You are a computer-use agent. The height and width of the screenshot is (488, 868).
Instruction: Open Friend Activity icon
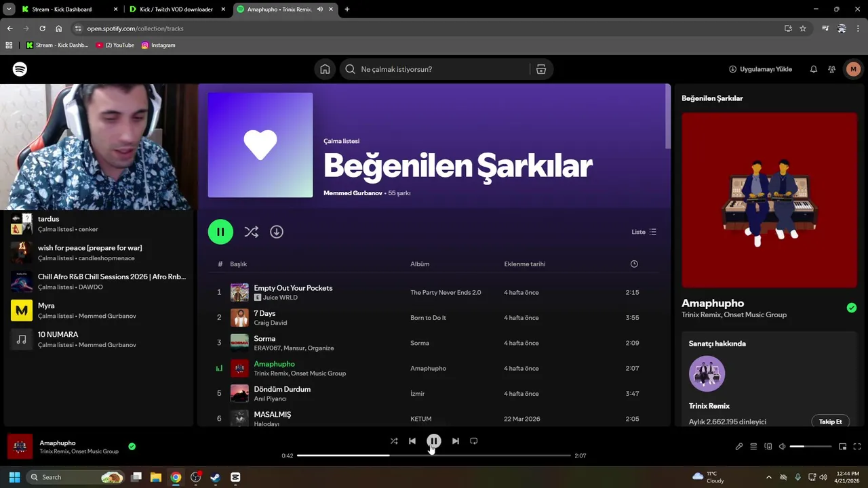pos(831,69)
